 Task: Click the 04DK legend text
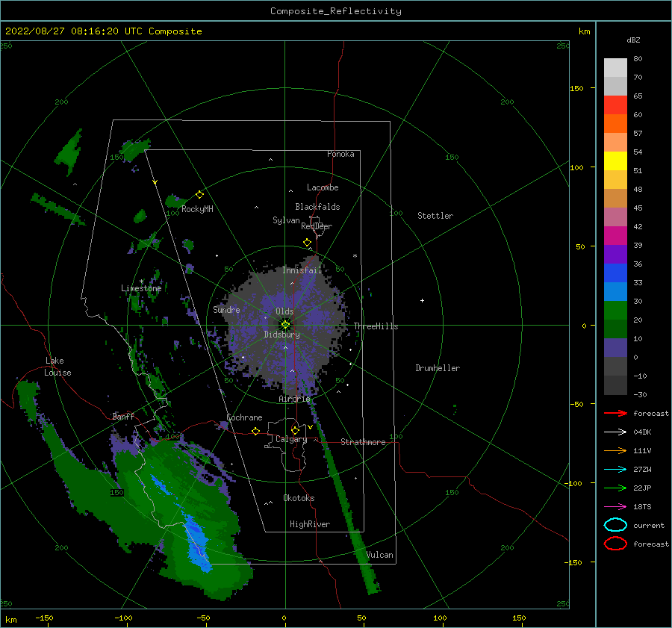pos(642,432)
